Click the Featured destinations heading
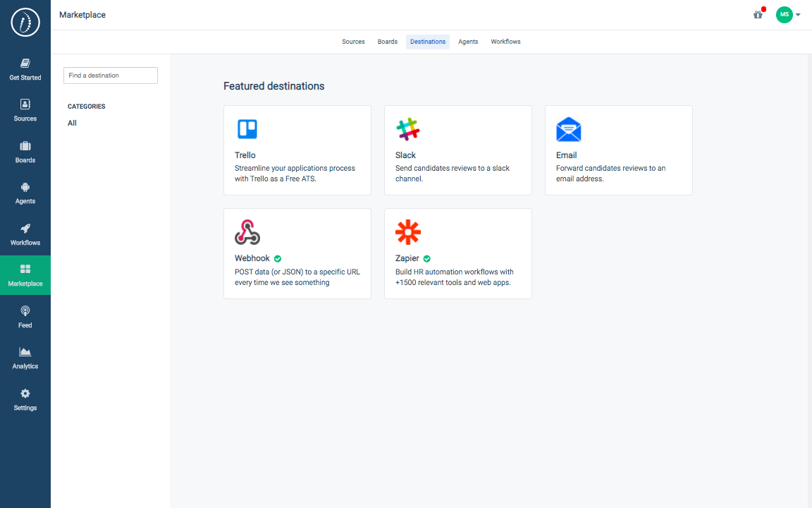Viewport: 812px width, 508px height. (x=274, y=86)
